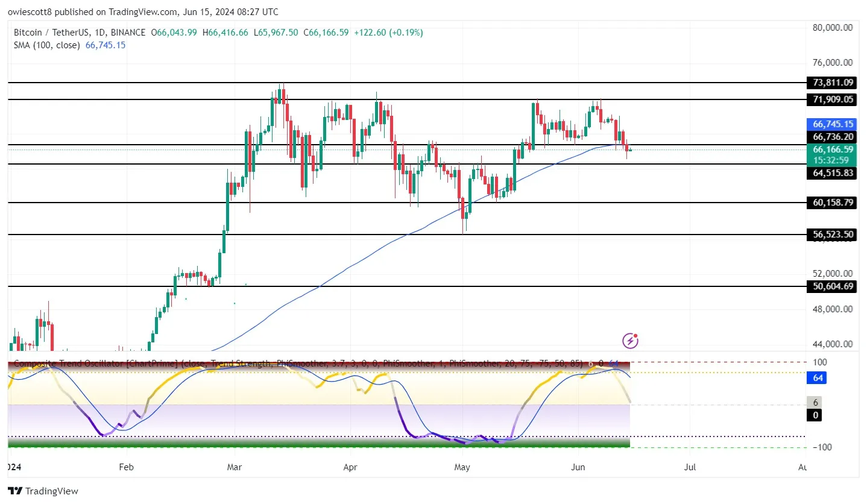Click the TradingView logo in the bottom corner
Viewport: 867px width, 504px height.
42,491
